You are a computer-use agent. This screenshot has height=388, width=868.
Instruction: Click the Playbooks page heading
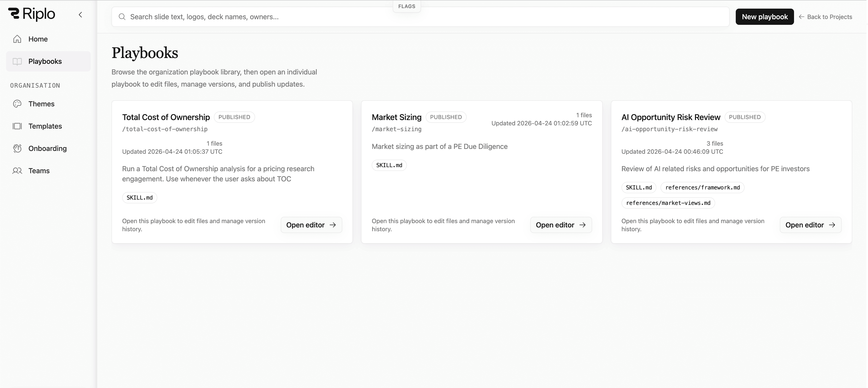point(145,53)
